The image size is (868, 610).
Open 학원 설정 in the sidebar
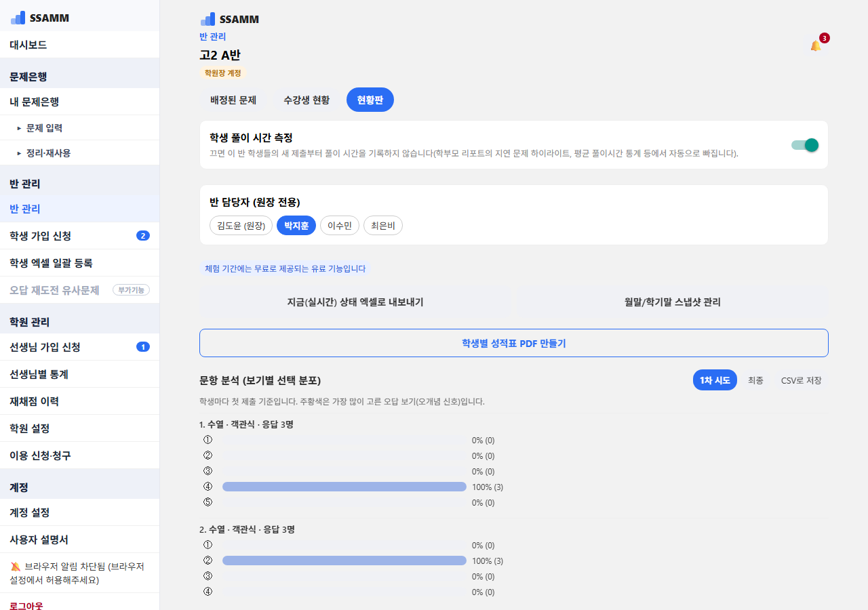80,428
